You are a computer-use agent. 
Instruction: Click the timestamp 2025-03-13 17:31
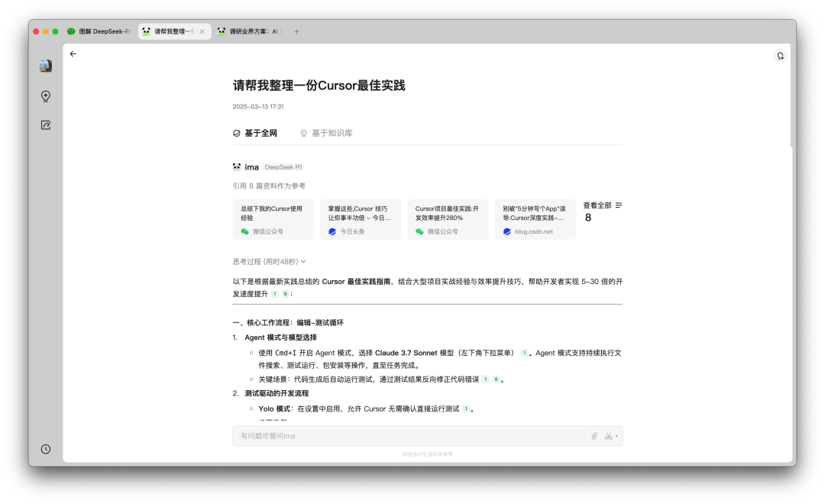tap(258, 106)
